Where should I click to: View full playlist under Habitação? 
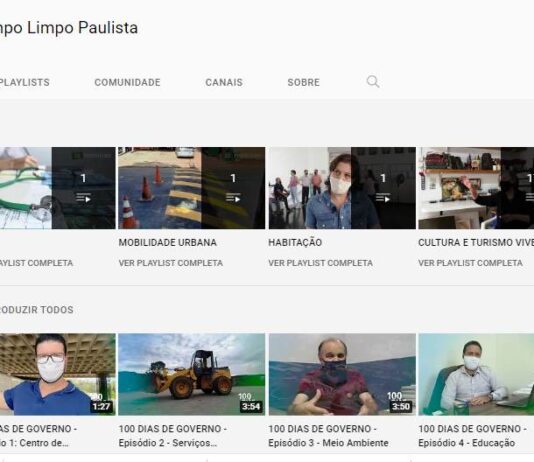pos(320,263)
